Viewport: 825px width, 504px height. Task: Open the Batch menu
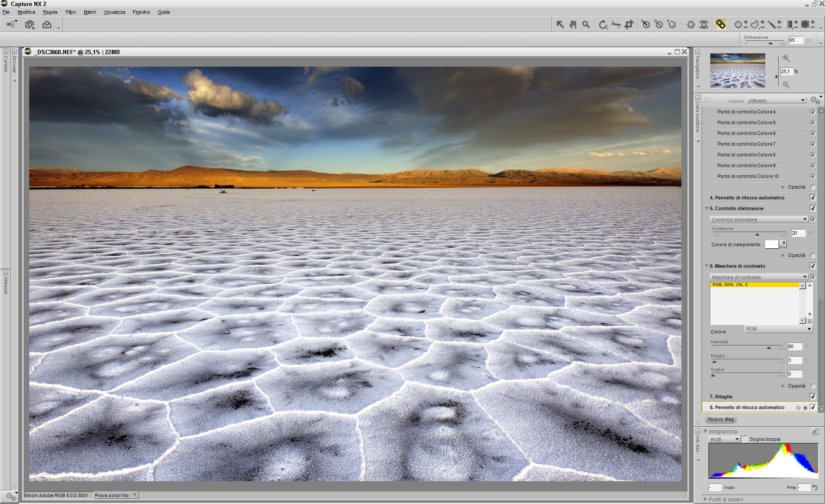[x=90, y=12]
